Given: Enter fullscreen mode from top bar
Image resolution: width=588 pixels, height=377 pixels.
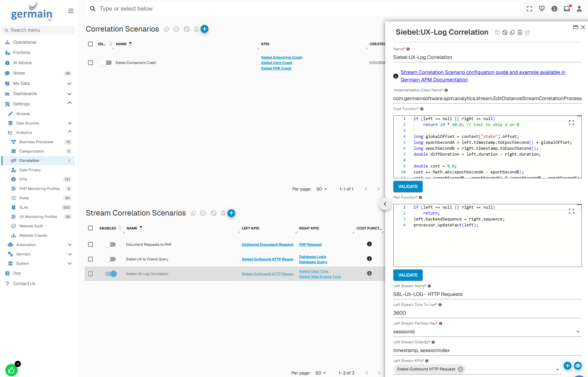Looking at the screenshot, I should [529, 9].
